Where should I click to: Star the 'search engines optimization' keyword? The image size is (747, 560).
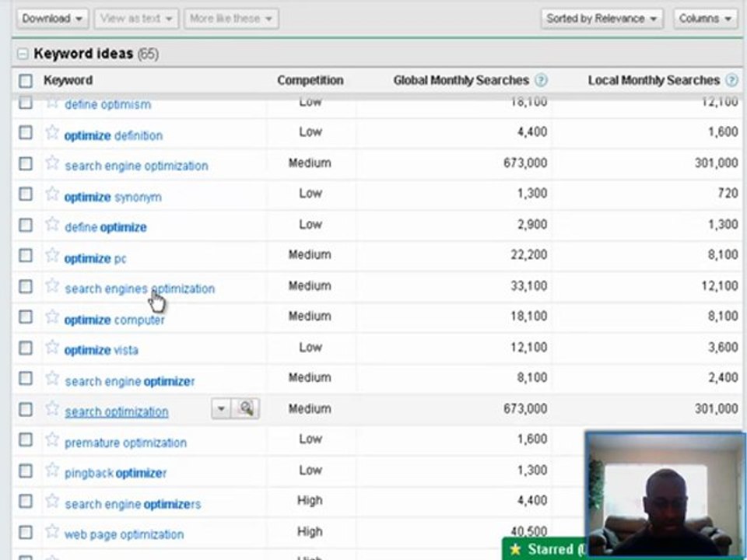[52, 285]
